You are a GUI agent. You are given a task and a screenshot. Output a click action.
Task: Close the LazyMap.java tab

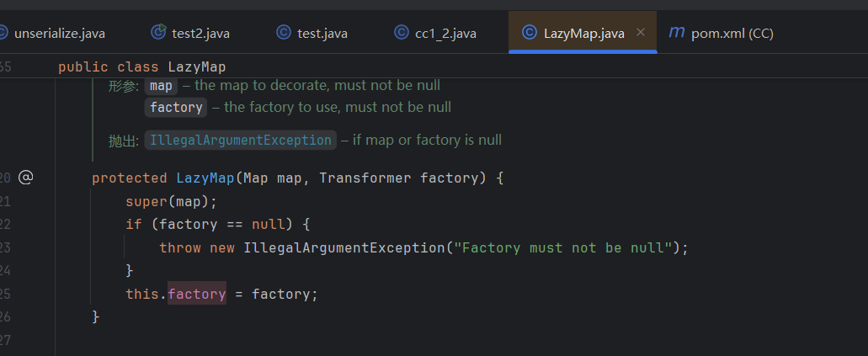(641, 33)
